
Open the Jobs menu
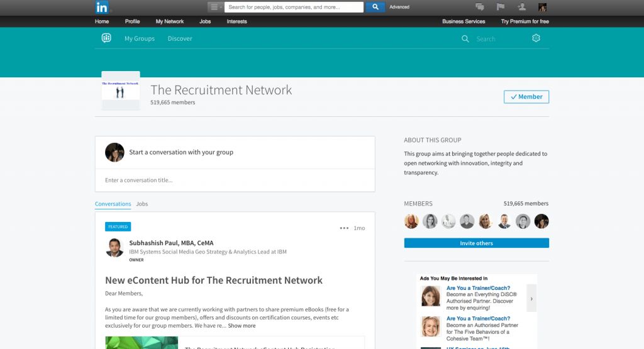pyautogui.click(x=205, y=21)
